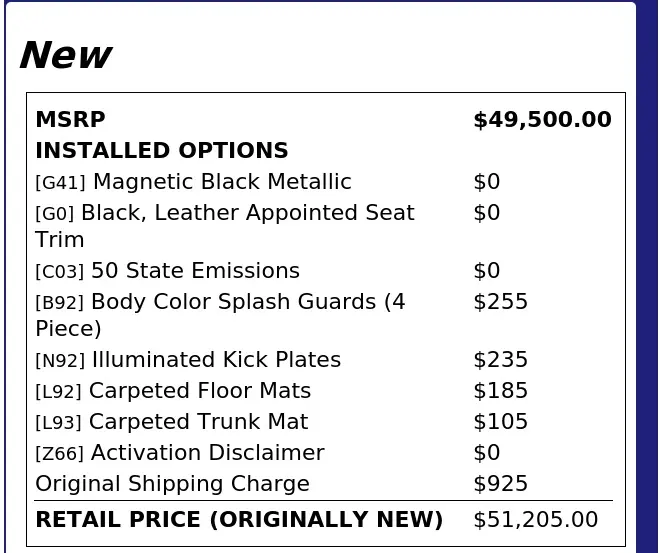
Task: Select the L92 Carpeted Floor Mats option
Action: click(x=173, y=391)
